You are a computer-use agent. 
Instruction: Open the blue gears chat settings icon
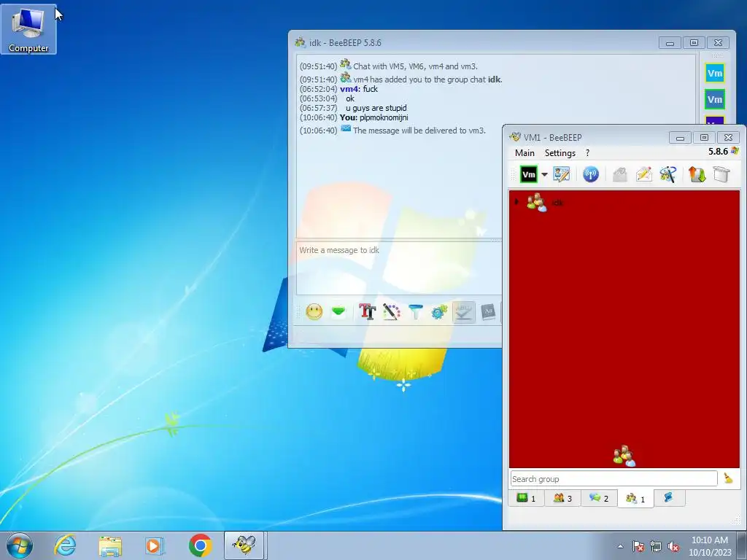(439, 312)
